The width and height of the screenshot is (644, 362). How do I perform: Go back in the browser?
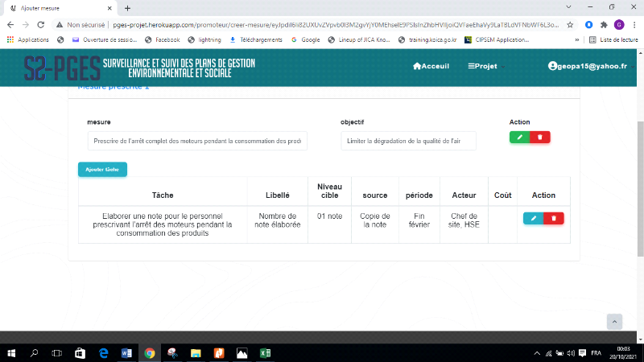(x=10, y=25)
